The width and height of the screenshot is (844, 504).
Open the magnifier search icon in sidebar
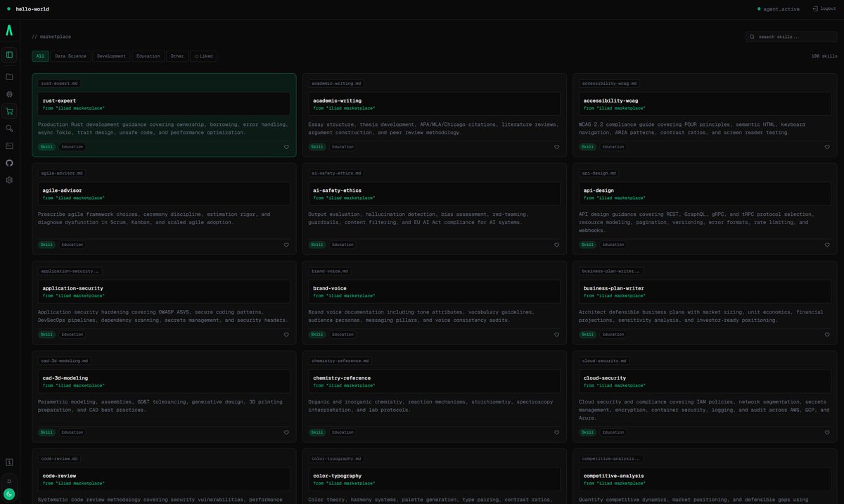9,129
